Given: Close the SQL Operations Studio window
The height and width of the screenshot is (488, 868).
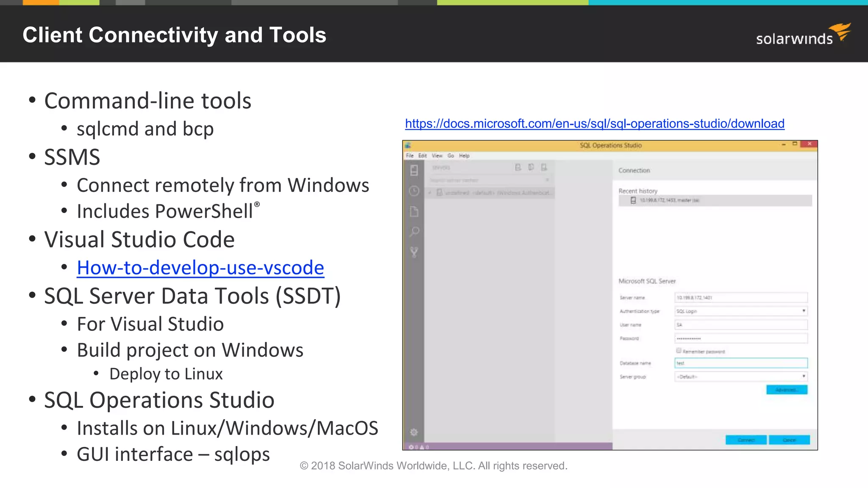Looking at the screenshot, I should pos(810,144).
